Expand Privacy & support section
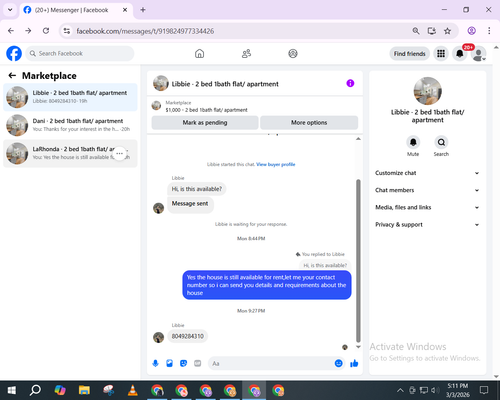This screenshot has width=500, height=400. point(427,225)
